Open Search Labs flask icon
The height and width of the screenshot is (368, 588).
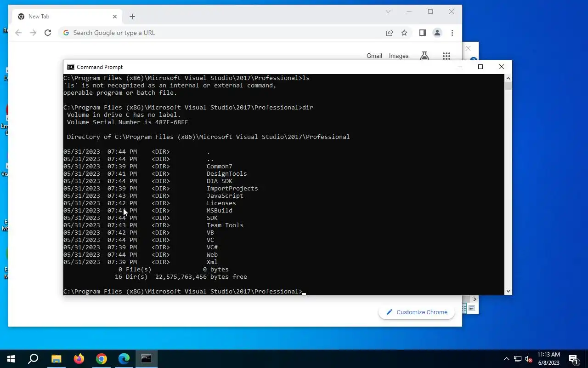[424, 56]
